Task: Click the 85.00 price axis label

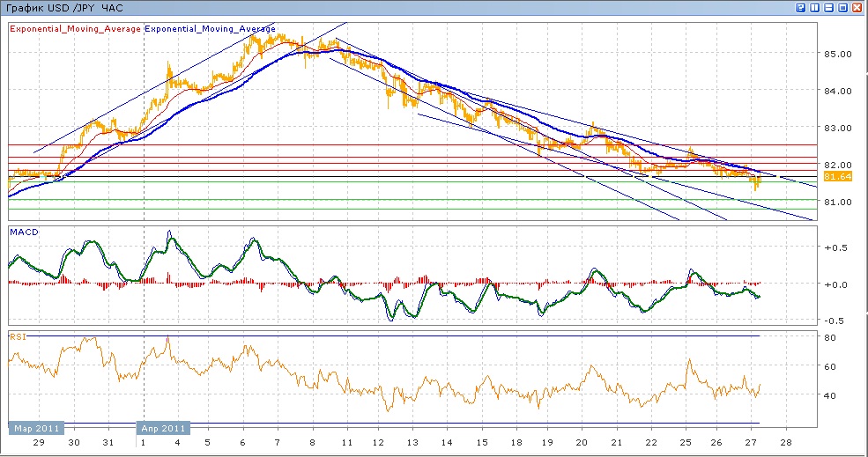Action: 836,54
